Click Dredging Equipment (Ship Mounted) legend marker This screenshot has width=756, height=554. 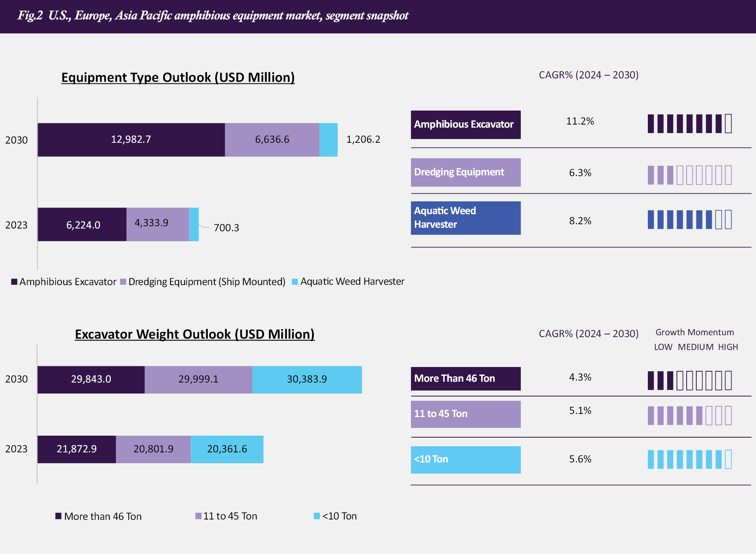coord(123,282)
